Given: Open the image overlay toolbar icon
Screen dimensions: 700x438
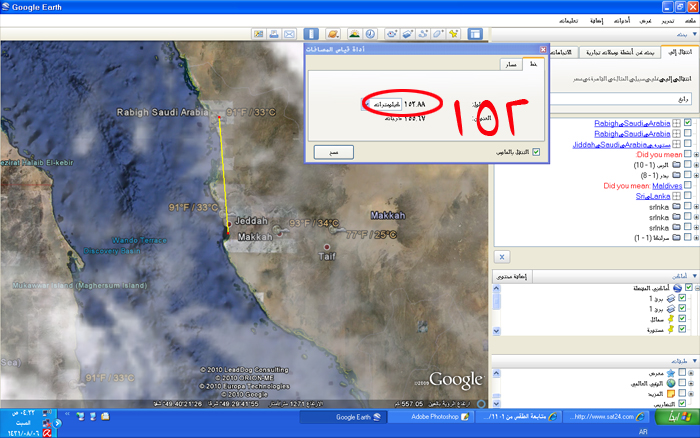Looking at the screenshot, I should click(258, 34).
